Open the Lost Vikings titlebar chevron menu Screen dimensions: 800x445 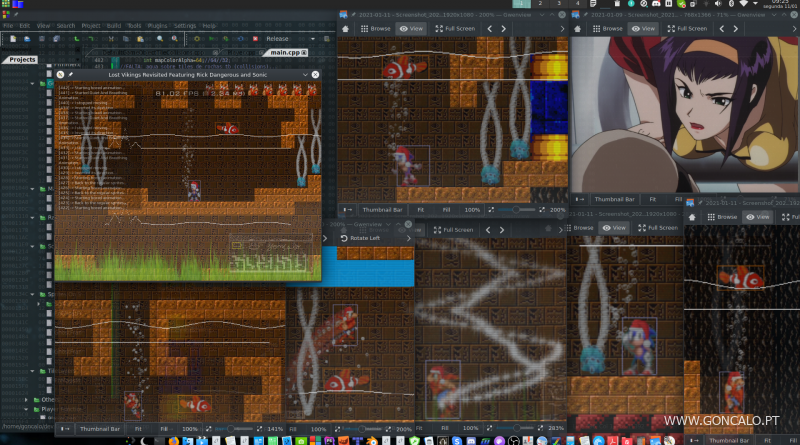click(x=305, y=75)
